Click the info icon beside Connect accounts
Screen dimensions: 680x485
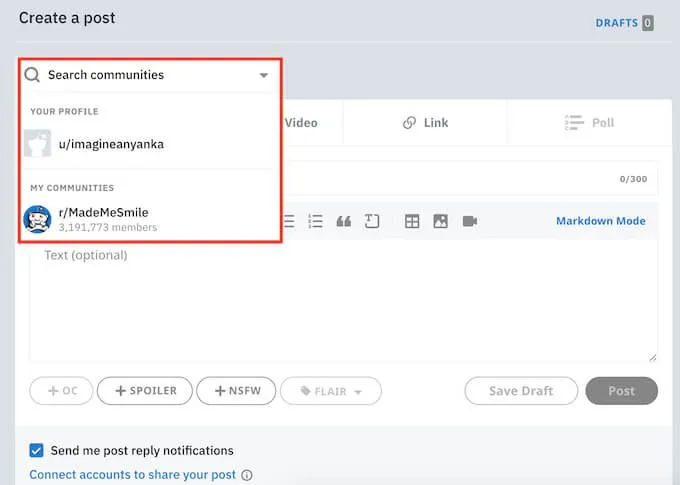point(247,475)
